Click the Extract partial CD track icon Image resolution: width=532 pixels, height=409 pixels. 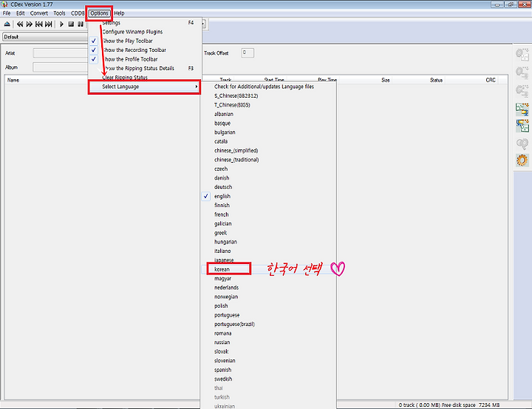pos(522,91)
